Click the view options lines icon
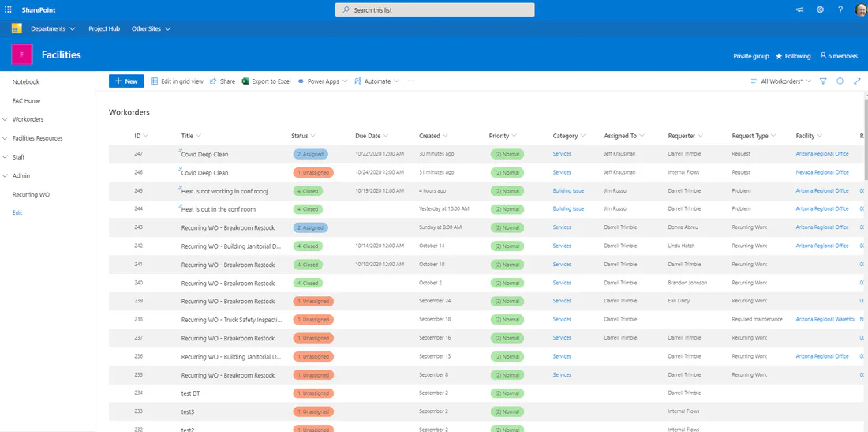868x432 pixels. [x=754, y=81]
